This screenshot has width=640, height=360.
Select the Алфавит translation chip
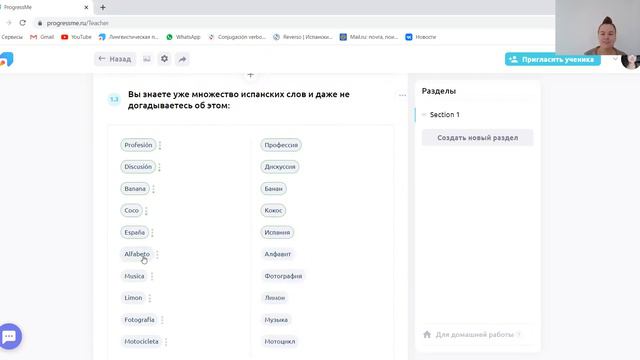click(x=278, y=254)
